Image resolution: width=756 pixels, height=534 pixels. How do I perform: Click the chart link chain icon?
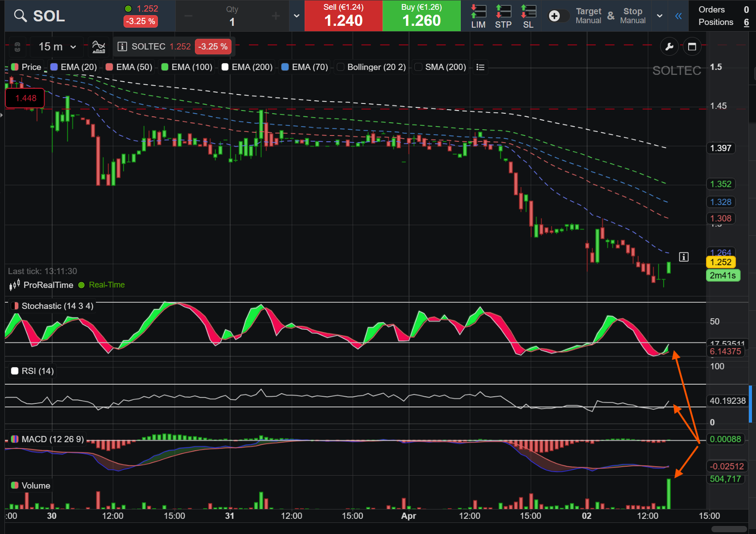17,46
